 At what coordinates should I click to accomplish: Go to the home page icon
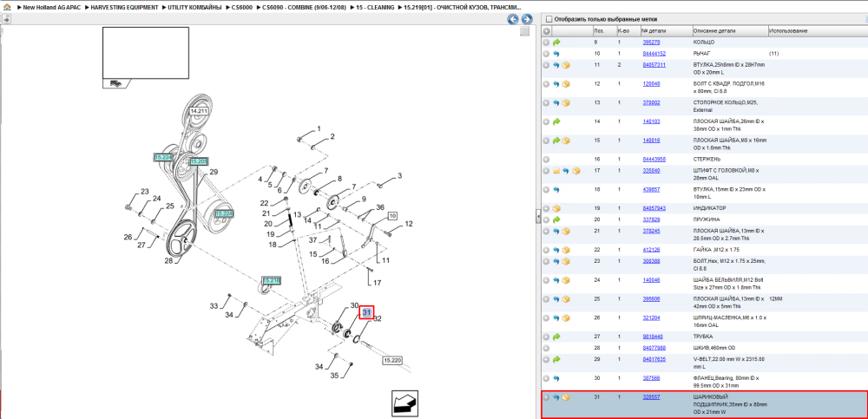pyautogui.click(x=7, y=8)
